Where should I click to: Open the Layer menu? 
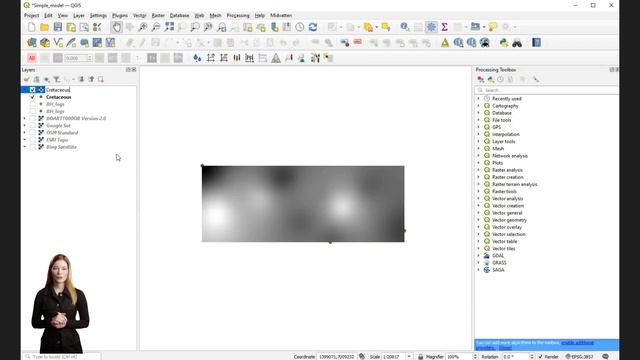pos(79,16)
